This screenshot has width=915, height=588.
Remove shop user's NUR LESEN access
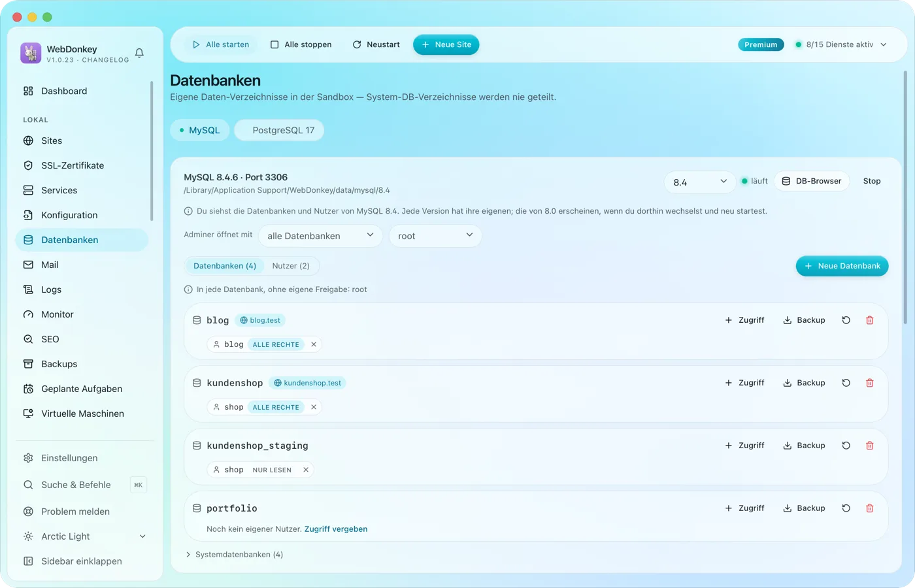[306, 470]
